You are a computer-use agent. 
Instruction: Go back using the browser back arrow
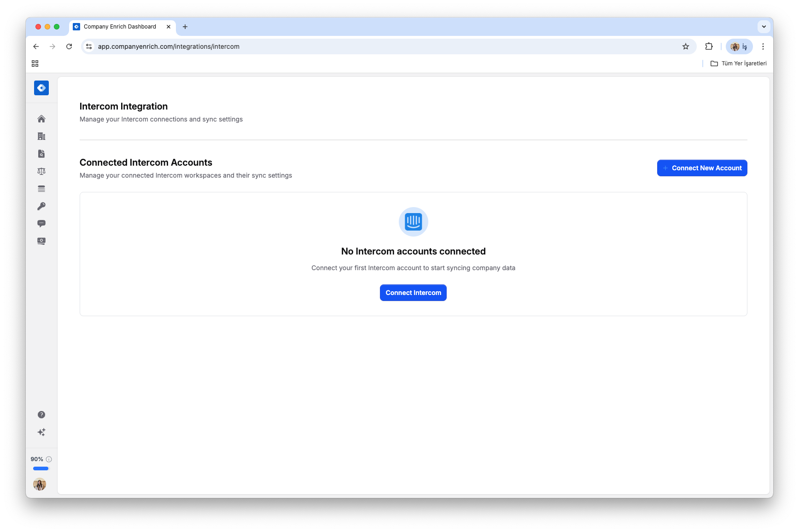coord(36,46)
